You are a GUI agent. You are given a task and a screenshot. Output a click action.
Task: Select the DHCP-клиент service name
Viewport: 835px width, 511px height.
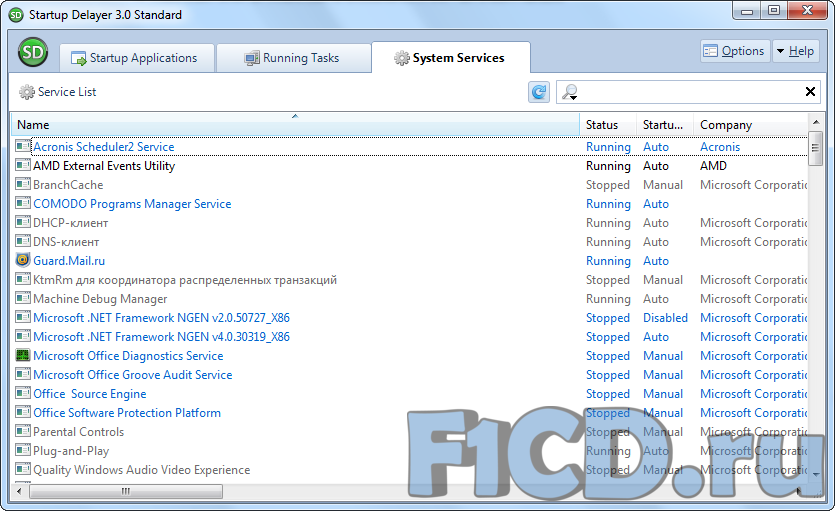point(71,223)
